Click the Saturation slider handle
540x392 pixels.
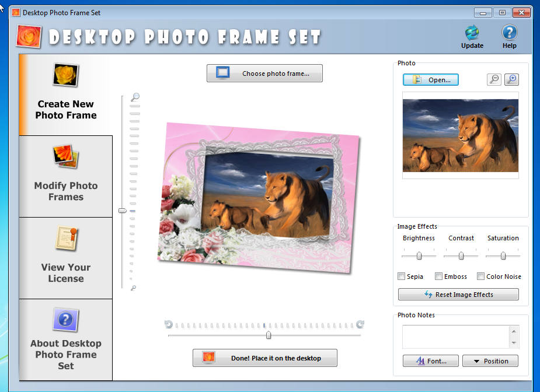pos(503,256)
